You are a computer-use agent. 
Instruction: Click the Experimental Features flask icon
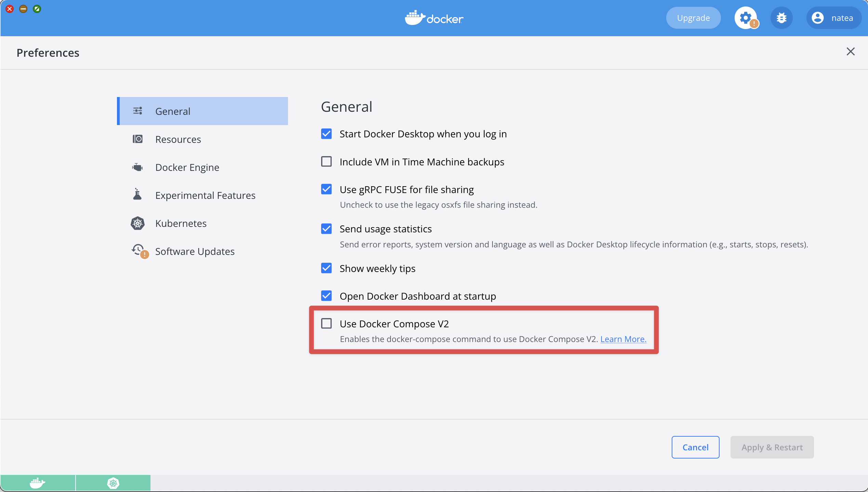pyautogui.click(x=137, y=195)
